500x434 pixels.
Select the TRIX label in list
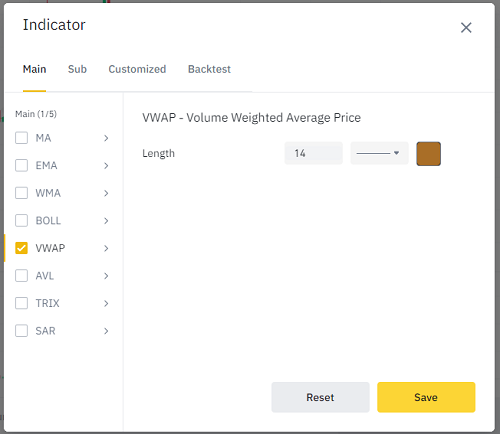point(47,303)
